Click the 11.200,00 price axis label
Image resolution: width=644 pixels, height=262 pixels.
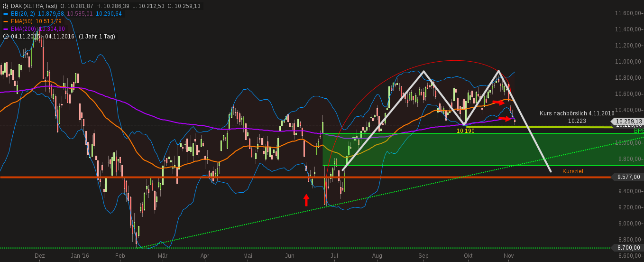[x=627, y=46]
